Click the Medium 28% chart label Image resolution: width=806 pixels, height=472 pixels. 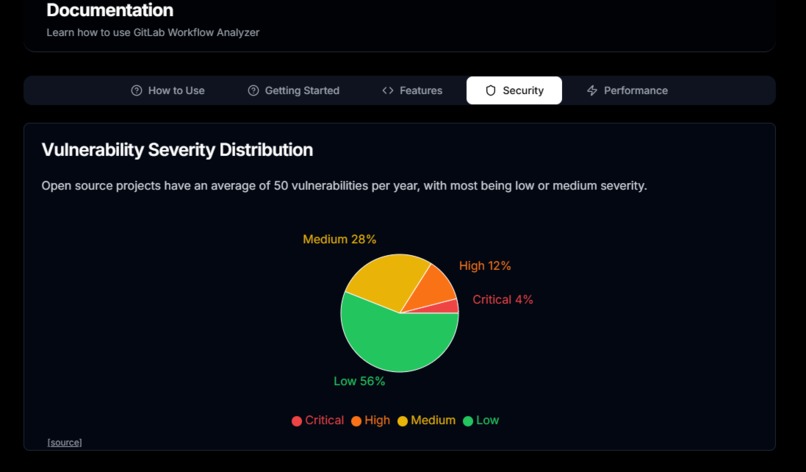pyautogui.click(x=339, y=239)
